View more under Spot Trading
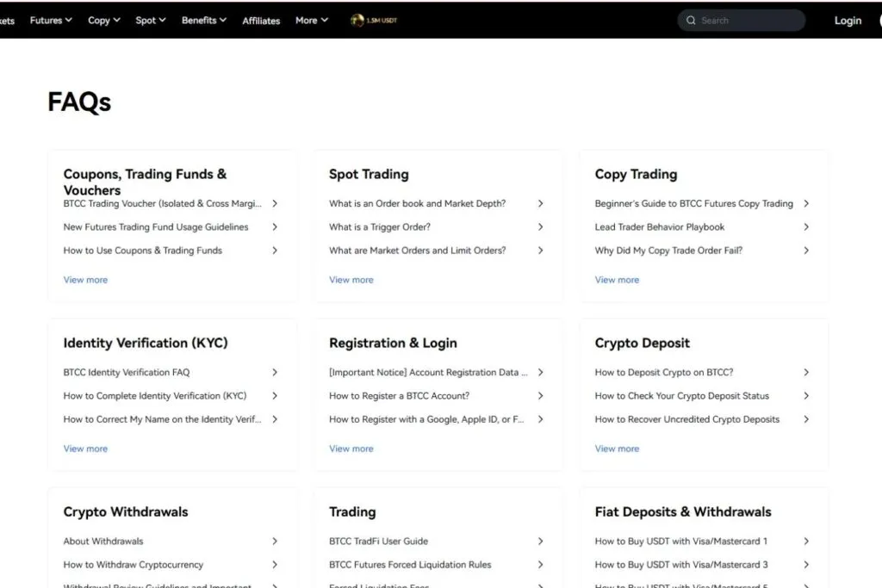Image resolution: width=882 pixels, height=588 pixels. 351,280
